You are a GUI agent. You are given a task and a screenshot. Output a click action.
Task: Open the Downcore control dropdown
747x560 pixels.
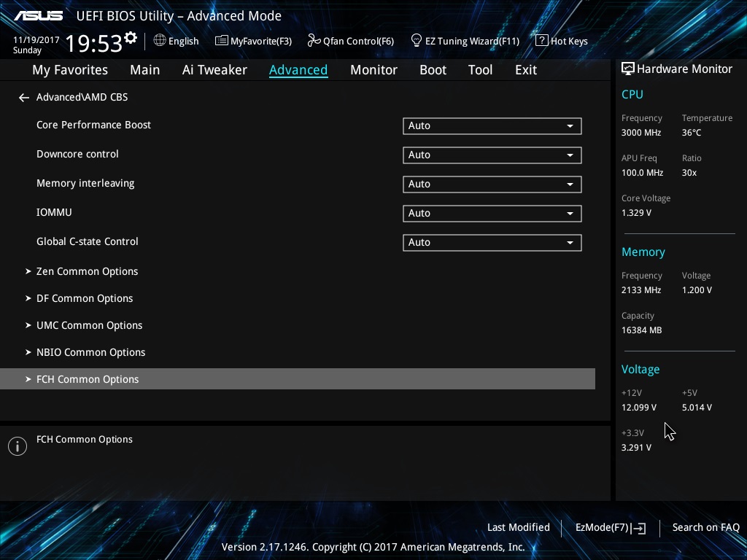tap(492, 155)
